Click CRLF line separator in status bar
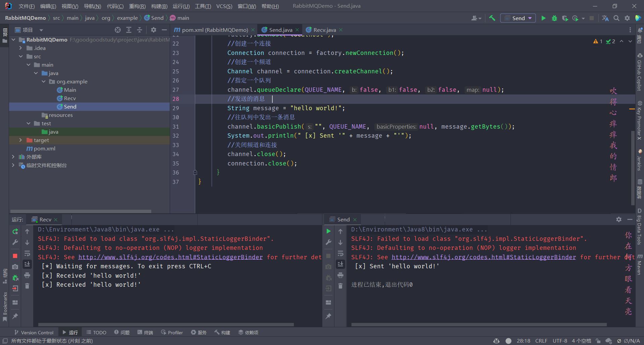The width and height of the screenshot is (644, 345). (541, 341)
